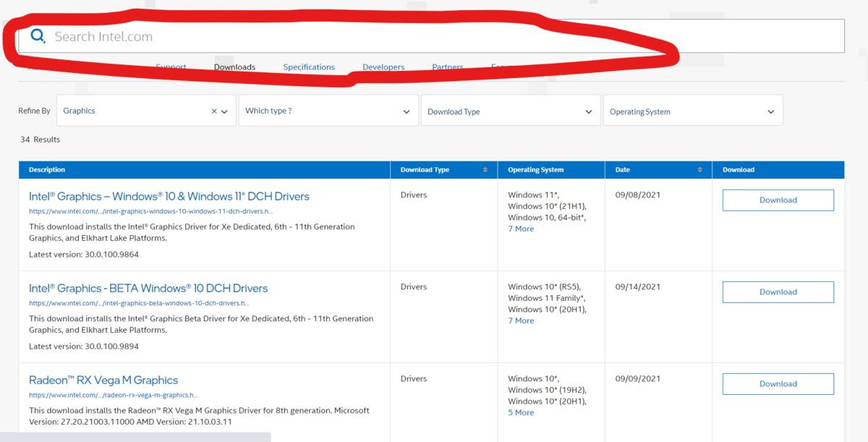Click the radeon-rx-vega-m-graphics URL

114,395
